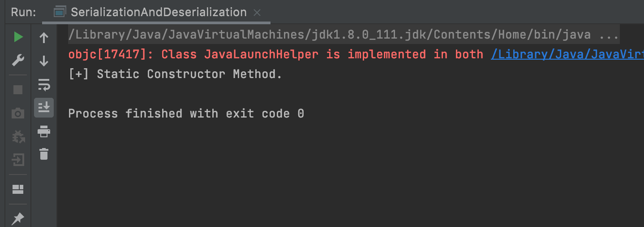The width and height of the screenshot is (644, 227).
Task: Click the "Static Constructor Method" output line
Action: click(176, 74)
